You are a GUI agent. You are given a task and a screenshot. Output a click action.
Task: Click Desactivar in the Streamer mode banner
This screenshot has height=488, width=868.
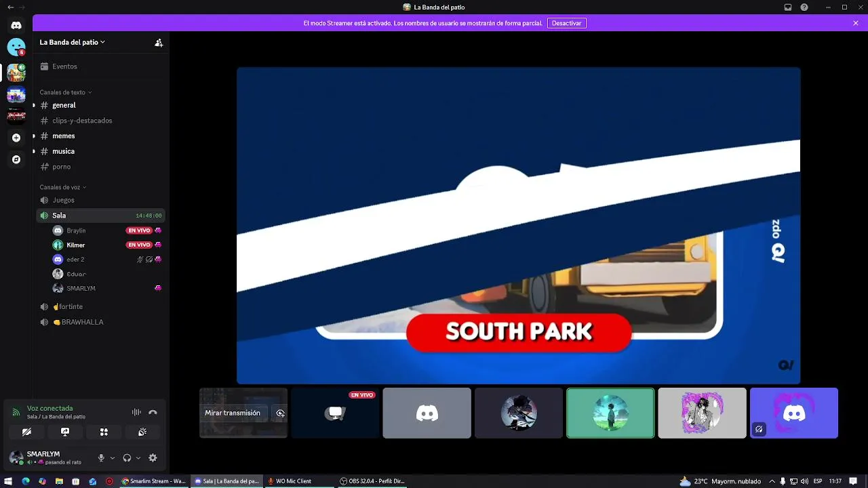point(566,23)
